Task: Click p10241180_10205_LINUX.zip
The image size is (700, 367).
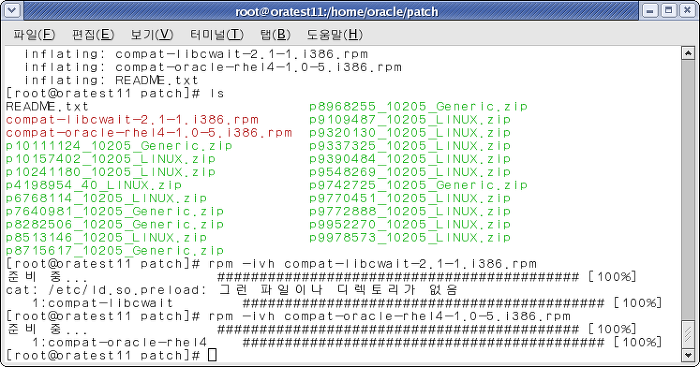Action: pyautogui.click(x=111, y=172)
